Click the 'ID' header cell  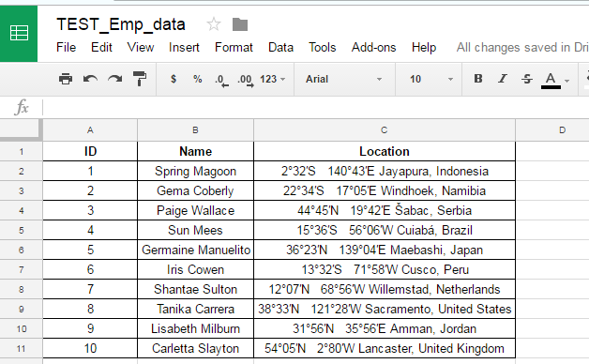[90, 151]
